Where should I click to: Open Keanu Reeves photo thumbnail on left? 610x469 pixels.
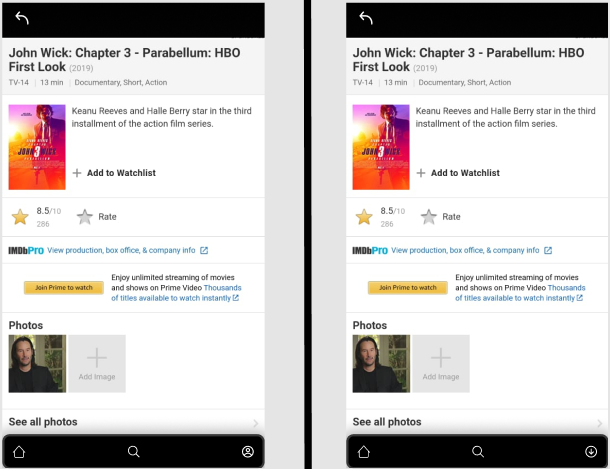[37, 364]
